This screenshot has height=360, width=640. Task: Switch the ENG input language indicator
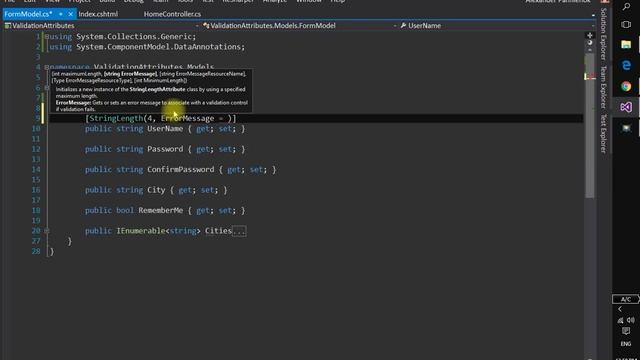click(x=626, y=344)
